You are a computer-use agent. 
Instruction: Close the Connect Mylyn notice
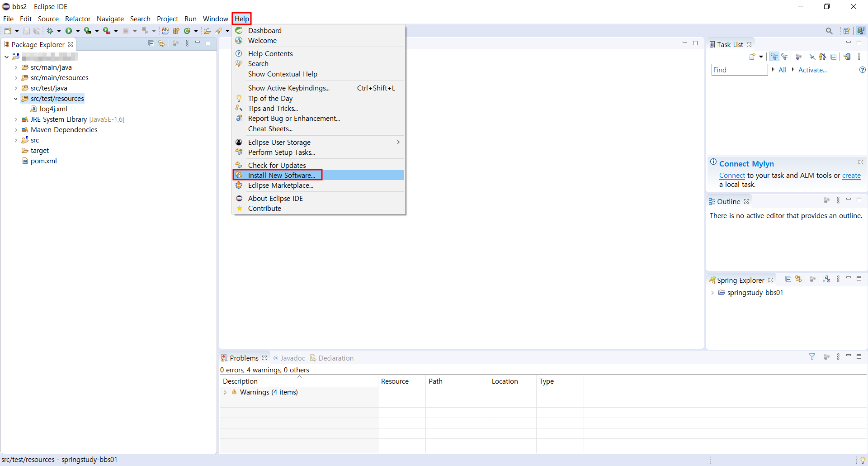[860, 162]
